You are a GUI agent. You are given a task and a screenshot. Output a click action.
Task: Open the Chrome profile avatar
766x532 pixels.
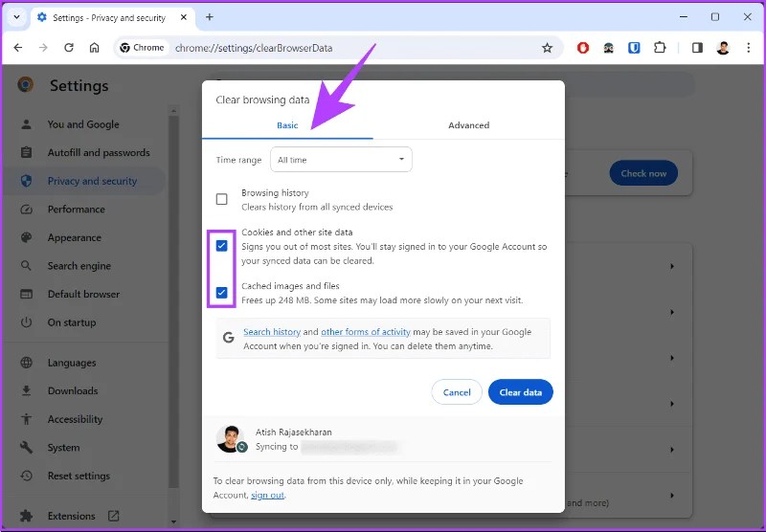[723, 48]
